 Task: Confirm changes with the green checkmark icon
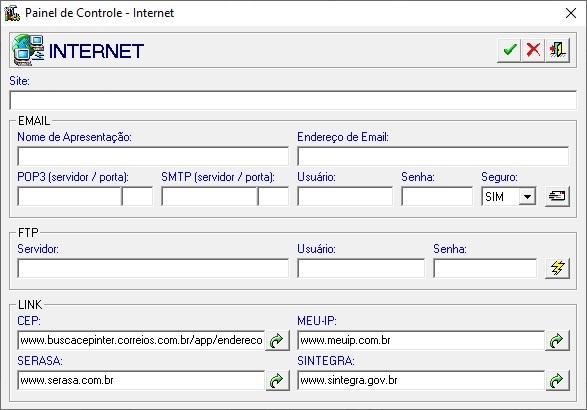click(509, 50)
